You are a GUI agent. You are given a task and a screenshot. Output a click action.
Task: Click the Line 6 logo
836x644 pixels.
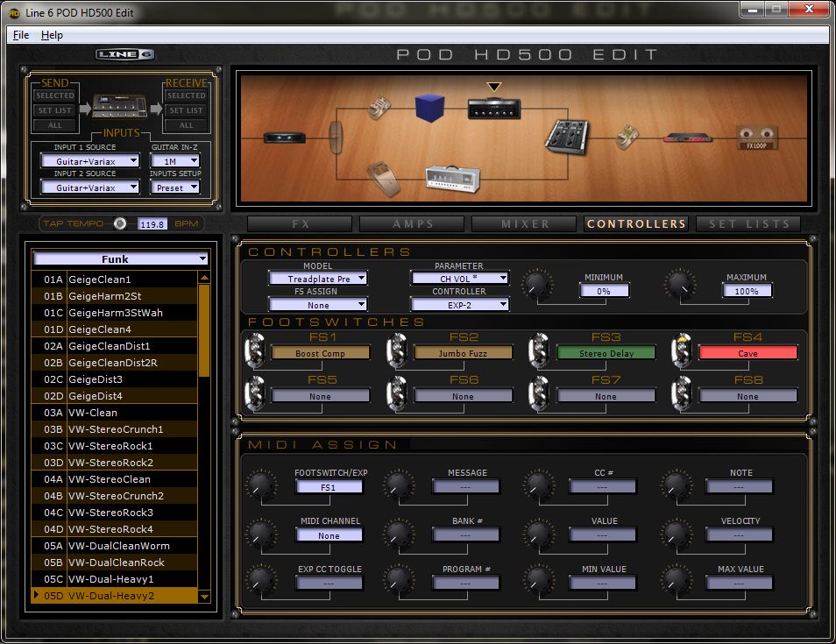coord(125,54)
